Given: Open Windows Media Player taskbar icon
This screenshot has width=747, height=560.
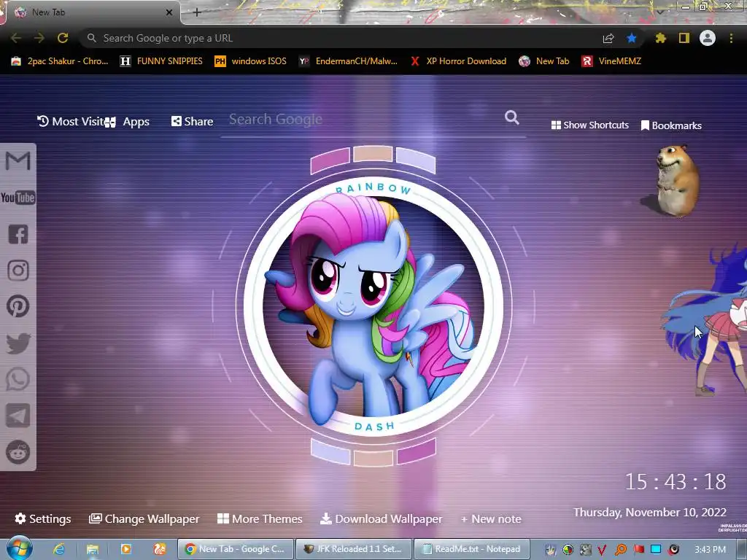Looking at the screenshot, I should [125, 549].
